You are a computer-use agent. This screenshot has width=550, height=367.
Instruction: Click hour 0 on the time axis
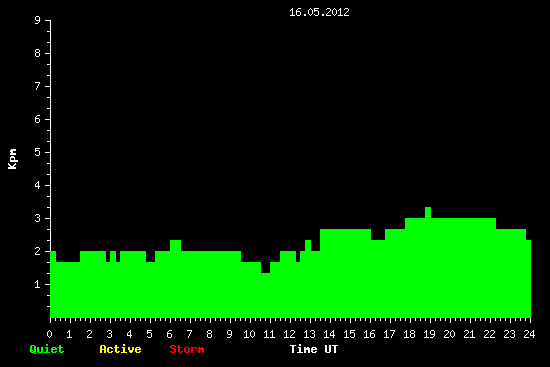click(x=49, y=334)
